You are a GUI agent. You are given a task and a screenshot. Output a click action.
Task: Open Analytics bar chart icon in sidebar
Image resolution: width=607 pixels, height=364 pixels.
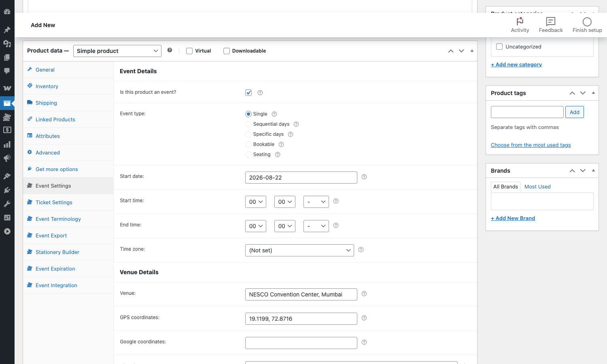pos(7,144)
